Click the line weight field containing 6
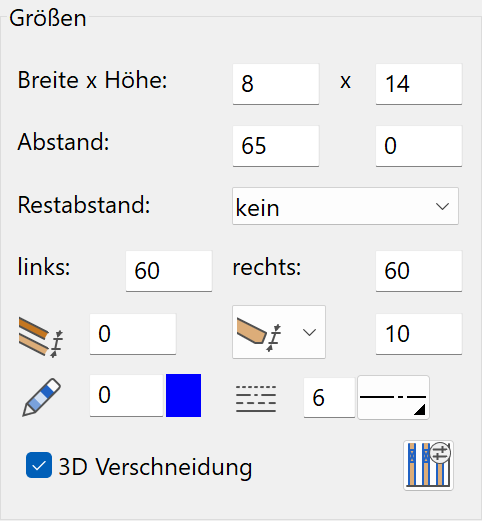482x521 pixels. click(329, 397)
